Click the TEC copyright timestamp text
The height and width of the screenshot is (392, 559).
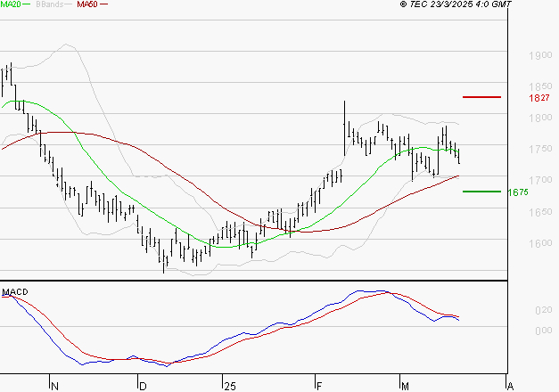click(456, 4)
